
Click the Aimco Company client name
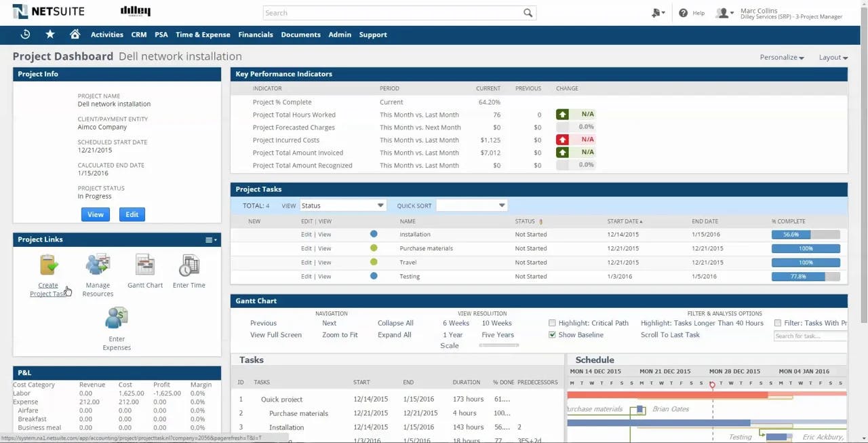[102, 127]
